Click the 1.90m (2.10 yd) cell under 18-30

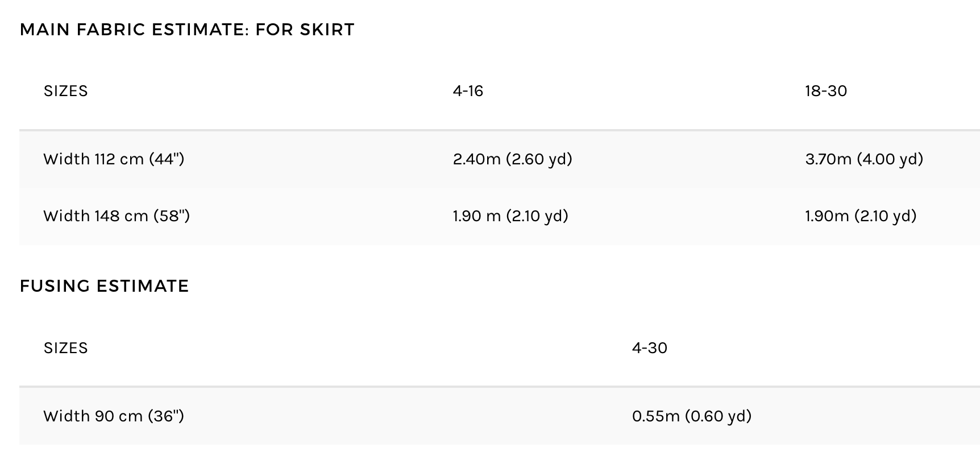point(861,216)
